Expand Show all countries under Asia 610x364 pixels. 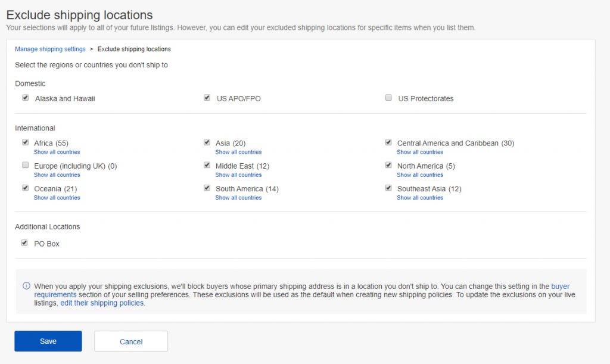[x=238, y=152]
